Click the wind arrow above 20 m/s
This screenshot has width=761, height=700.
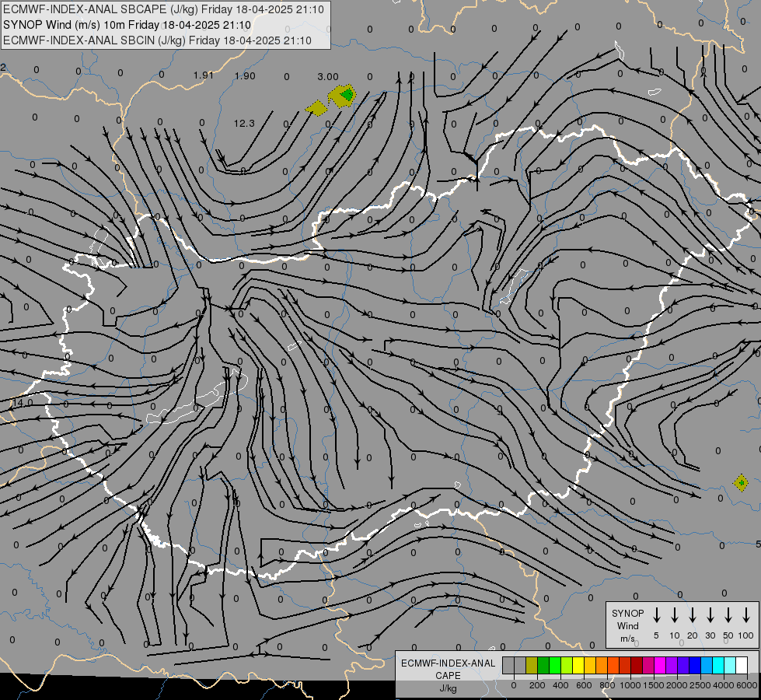click(x=693, y=614)
